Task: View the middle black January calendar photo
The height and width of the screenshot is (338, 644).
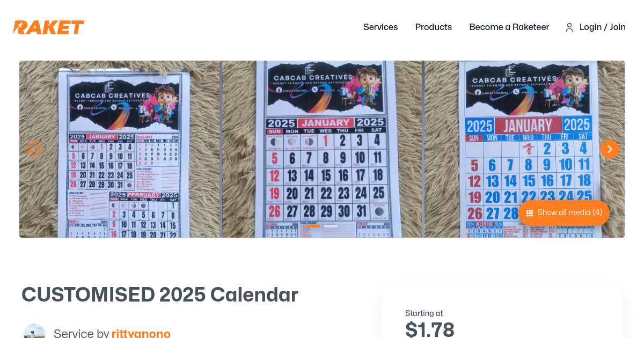Action: (x=322, y=149)
